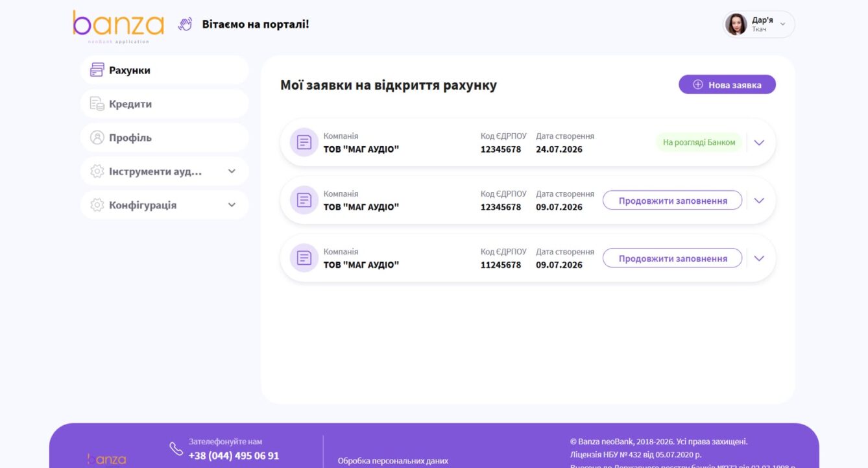Screen dimensions: 868x468
Task: Create a new application with Нова заявка
Action: pos(727,84)
